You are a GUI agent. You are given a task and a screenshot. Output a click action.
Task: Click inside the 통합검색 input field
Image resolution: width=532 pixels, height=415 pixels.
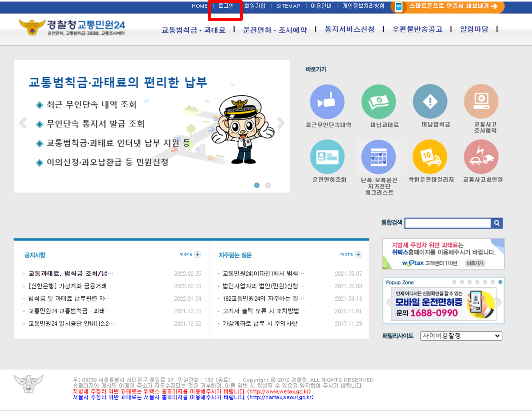click(x=447, y=223)
